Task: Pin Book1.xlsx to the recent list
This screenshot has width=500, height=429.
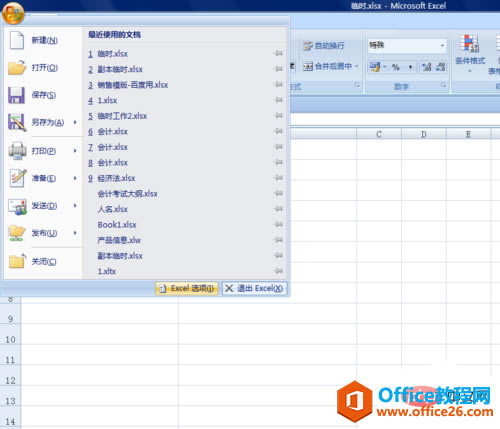Action: 278,224
